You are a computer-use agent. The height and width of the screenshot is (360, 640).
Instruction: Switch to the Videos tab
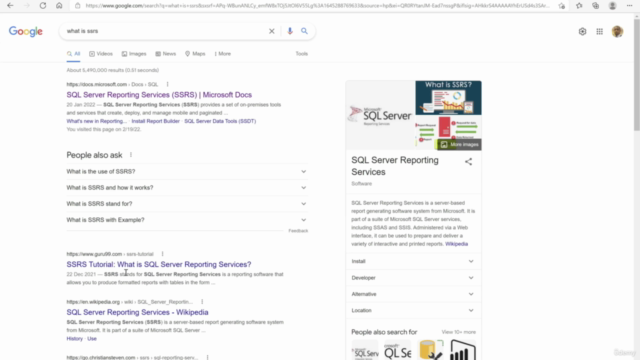(x=101, y=54)
